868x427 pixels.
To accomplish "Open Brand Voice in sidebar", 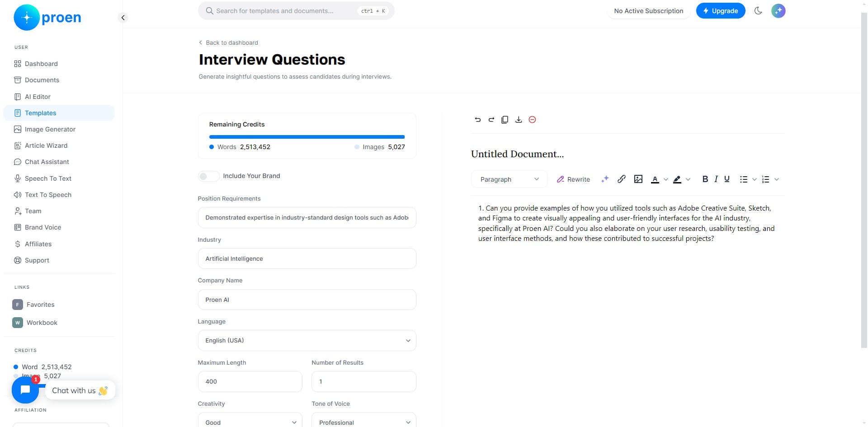I will (x=59, y=227).
